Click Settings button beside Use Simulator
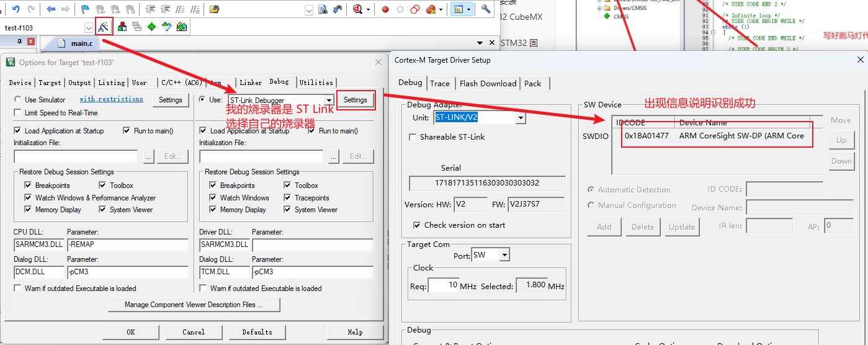Viewport: 868px width, 345px height. coord(171,100)
